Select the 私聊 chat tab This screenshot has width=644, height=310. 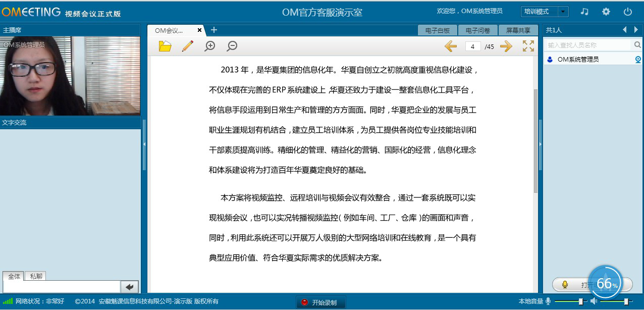[x=36, y=276]
